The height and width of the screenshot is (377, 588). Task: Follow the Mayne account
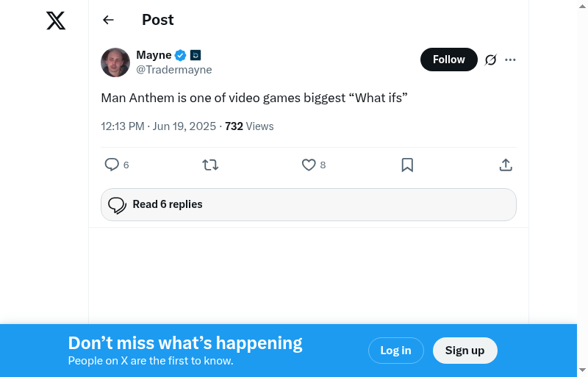tap(448, 60)
